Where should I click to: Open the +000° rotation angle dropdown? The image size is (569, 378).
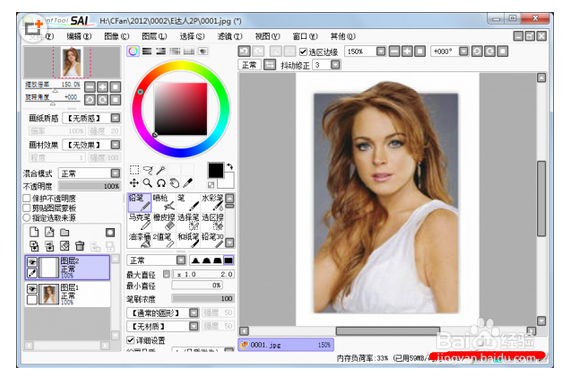pyautogui.click(x=463, y=52)
